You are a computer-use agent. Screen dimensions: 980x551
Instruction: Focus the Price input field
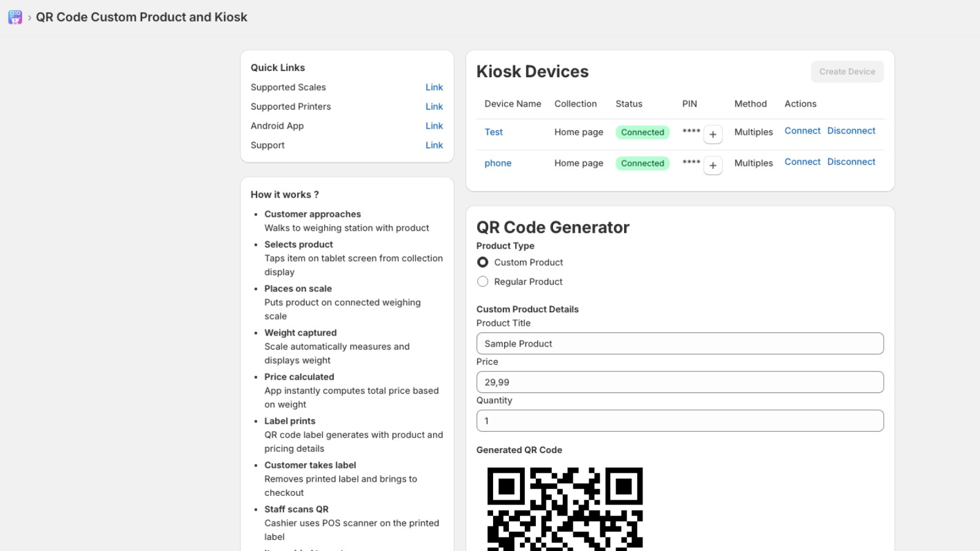(679, 382)
